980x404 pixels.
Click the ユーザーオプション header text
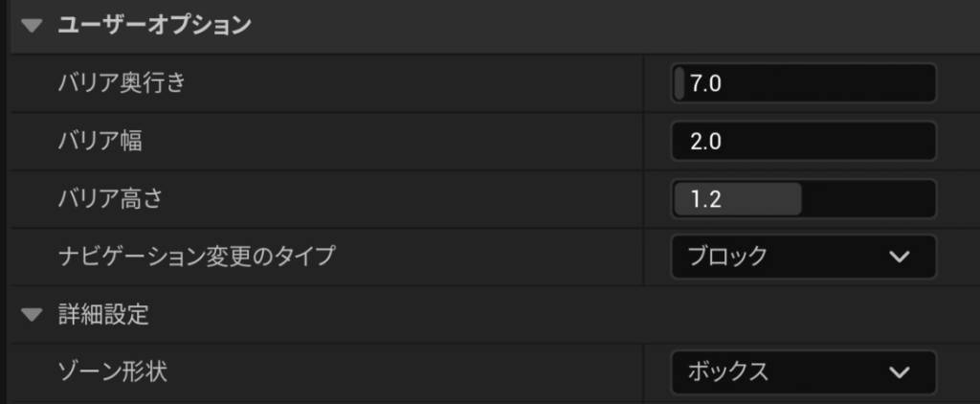154,26
